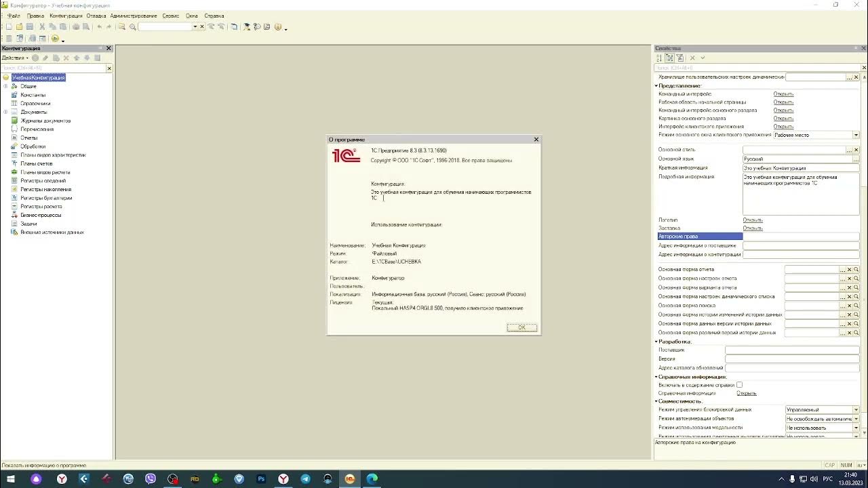Click the Undo arrow toolbar icon
The image size is (868, 488).
tap(99, 26)
